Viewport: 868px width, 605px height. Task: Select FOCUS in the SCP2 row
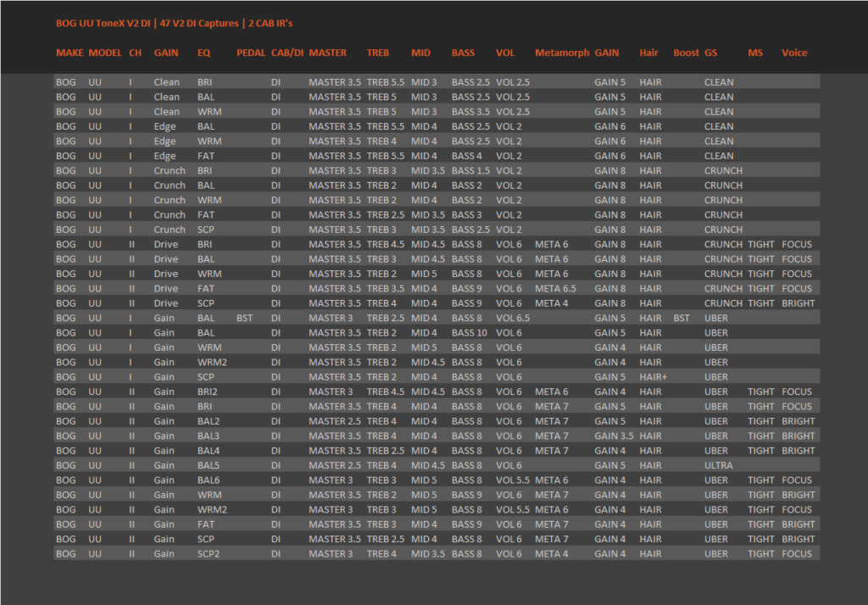point(797,554)
